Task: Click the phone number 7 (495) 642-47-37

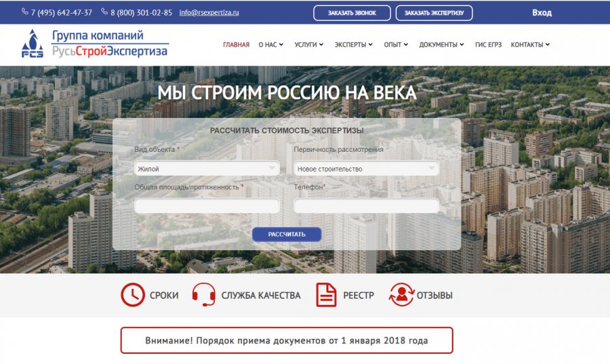Action: tap(62, 12)
